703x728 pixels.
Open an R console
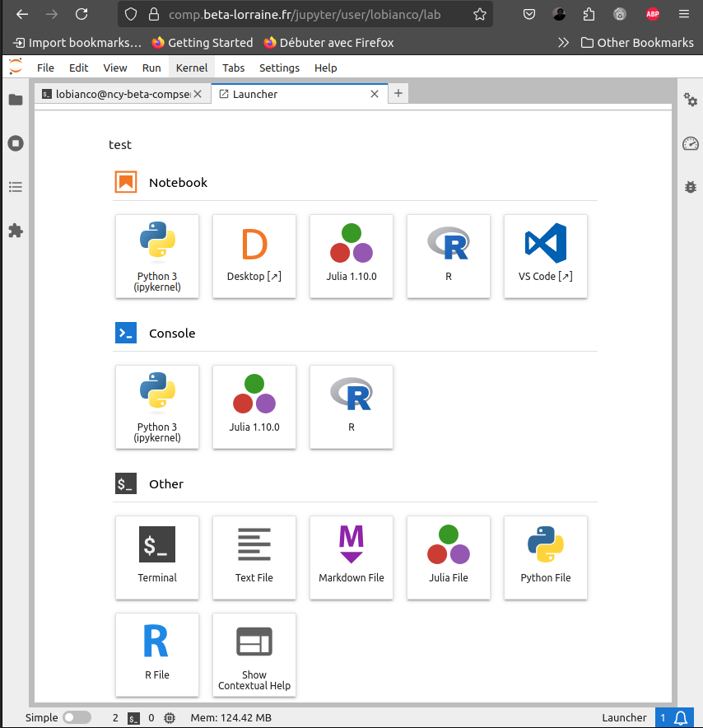click(351, 407)
